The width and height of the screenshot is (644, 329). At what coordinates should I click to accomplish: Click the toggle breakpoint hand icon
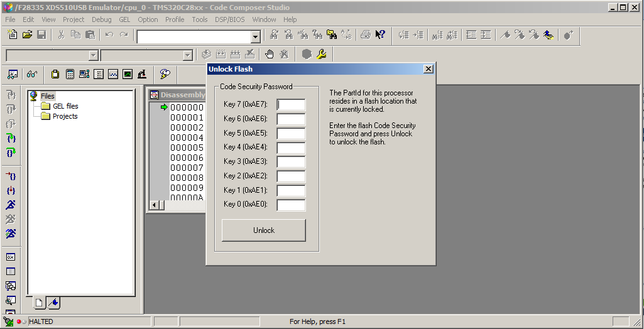[270, 54]
